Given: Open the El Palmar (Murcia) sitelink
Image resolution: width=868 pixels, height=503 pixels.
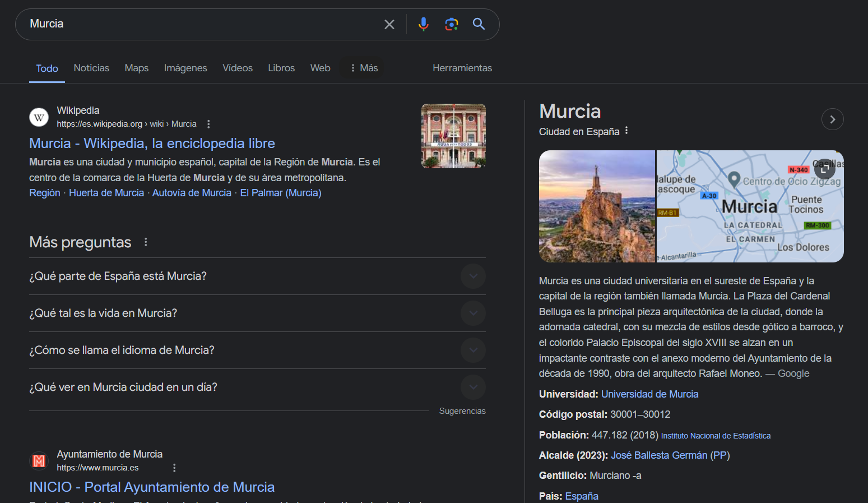Looking at the screenshot, I should point(281,193).
